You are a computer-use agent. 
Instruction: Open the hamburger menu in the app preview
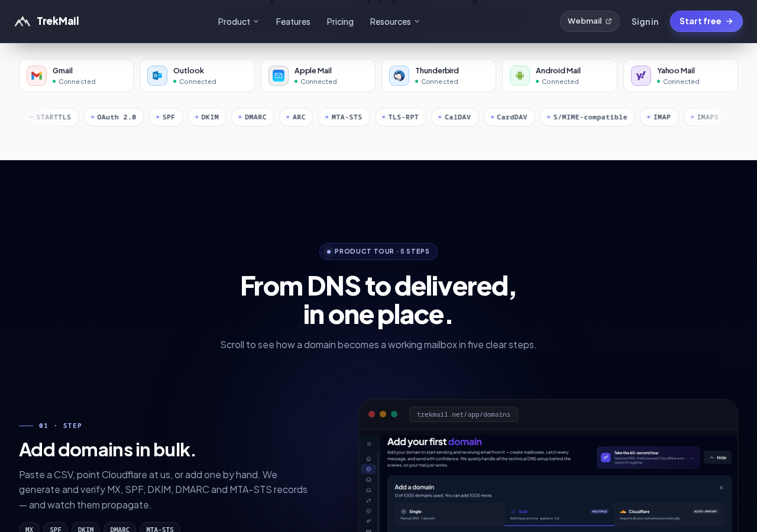(x=368, y=444)
